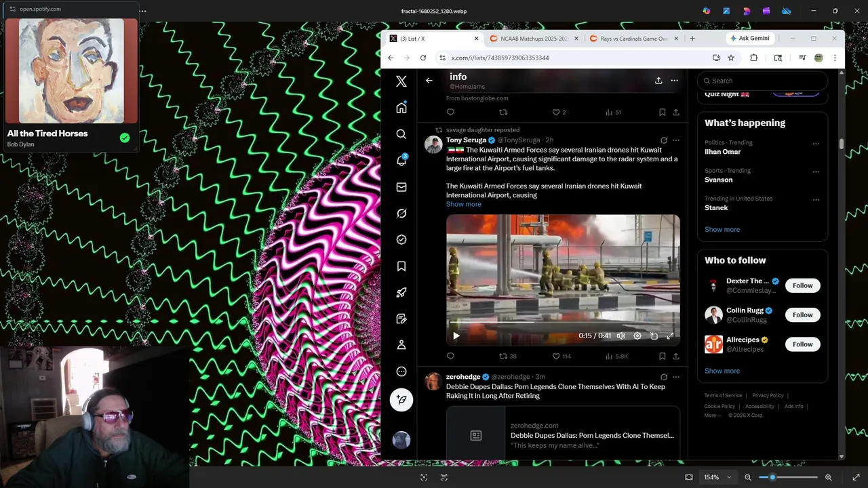
Task: Open the Explore search icon in X sidebar
Action: click(401, 134)
